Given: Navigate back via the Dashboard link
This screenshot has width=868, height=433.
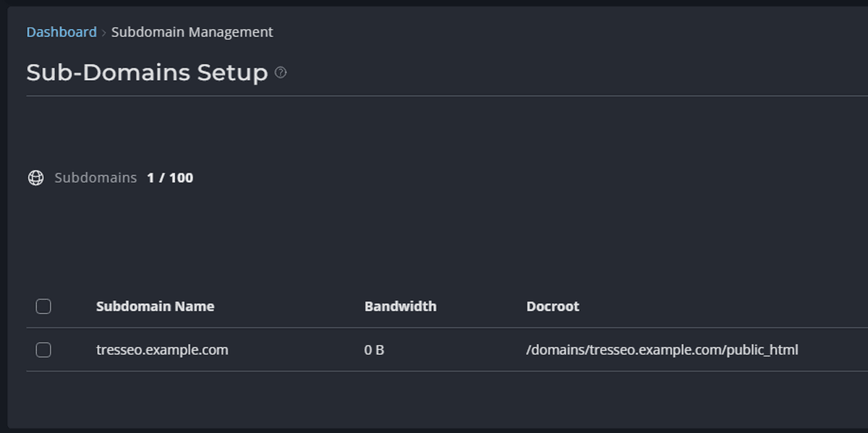Looking at the screenshot, I should click(61, 32).
